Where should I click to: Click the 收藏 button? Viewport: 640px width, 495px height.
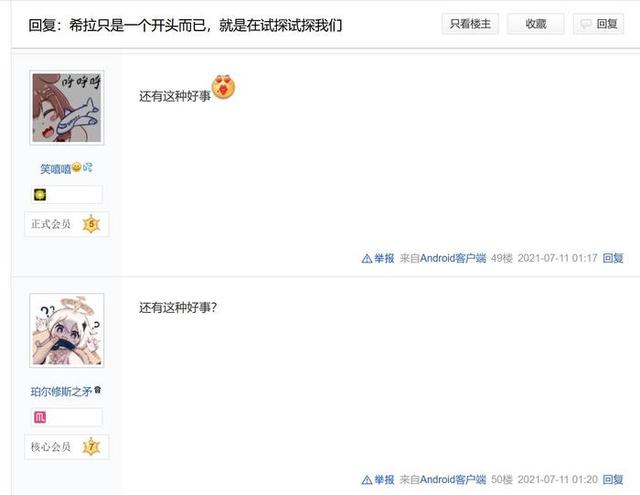click(536, 24)
